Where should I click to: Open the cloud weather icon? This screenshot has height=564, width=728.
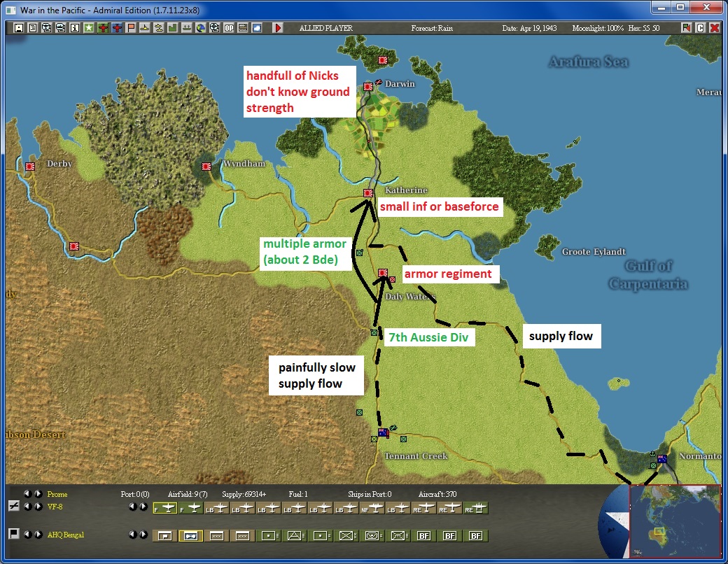click(256, 28)
